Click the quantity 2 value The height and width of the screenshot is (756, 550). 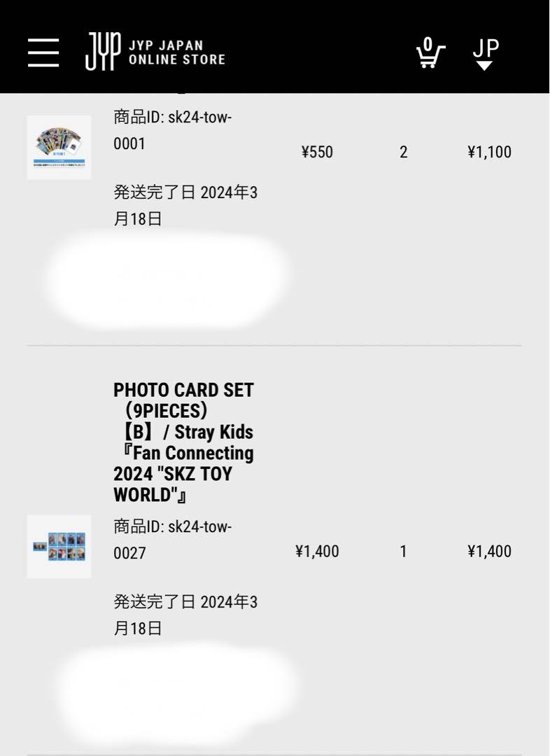404,152
